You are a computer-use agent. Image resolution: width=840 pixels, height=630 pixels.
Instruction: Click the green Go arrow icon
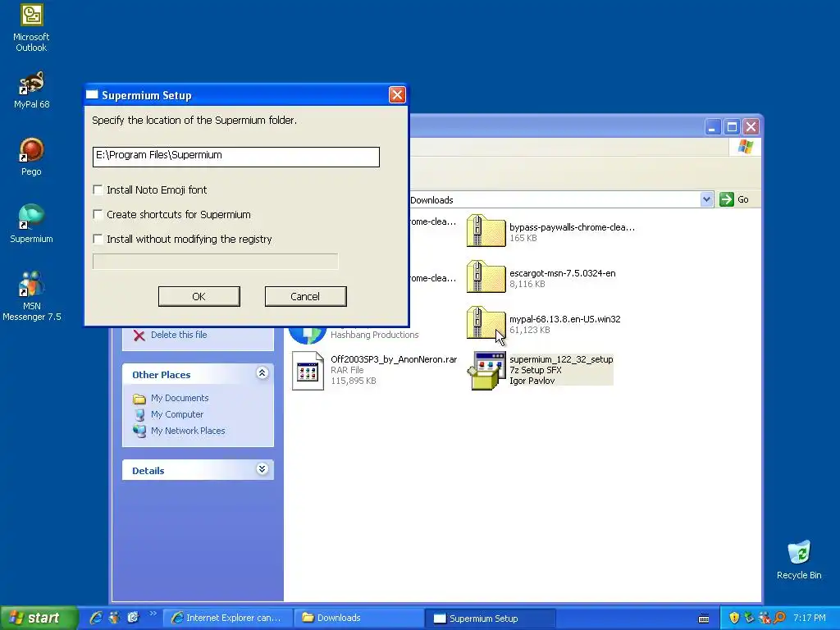click(727, 200)
